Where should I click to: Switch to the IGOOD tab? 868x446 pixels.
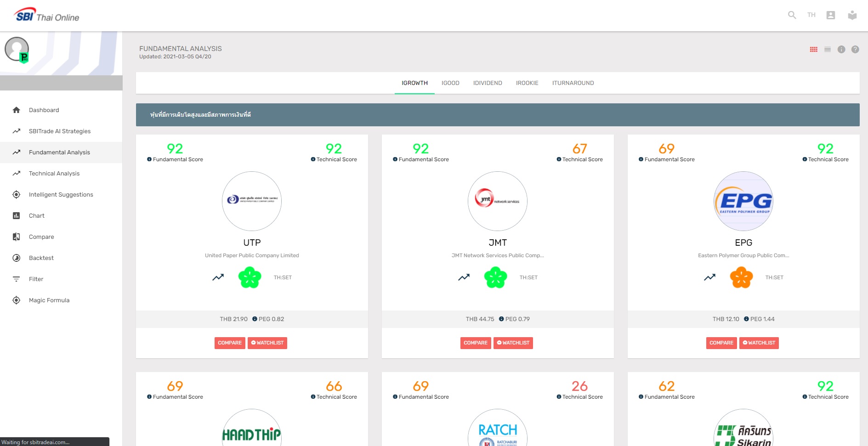coord(450,83)
